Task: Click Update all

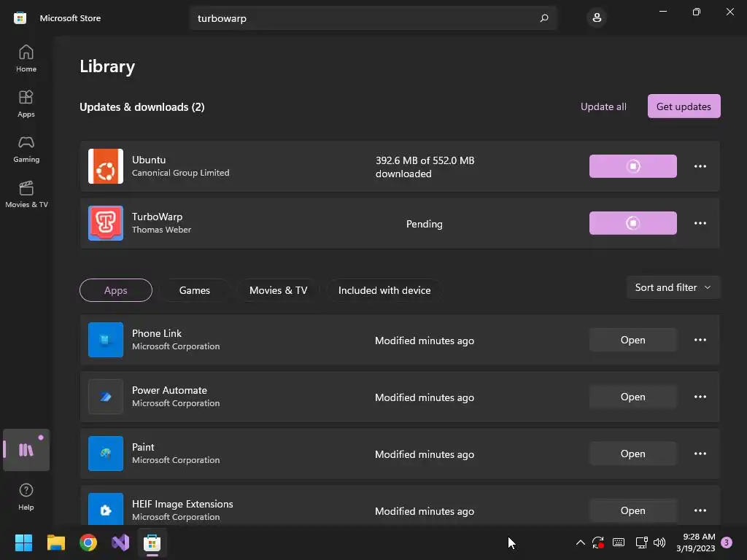Action: (603, 106)
